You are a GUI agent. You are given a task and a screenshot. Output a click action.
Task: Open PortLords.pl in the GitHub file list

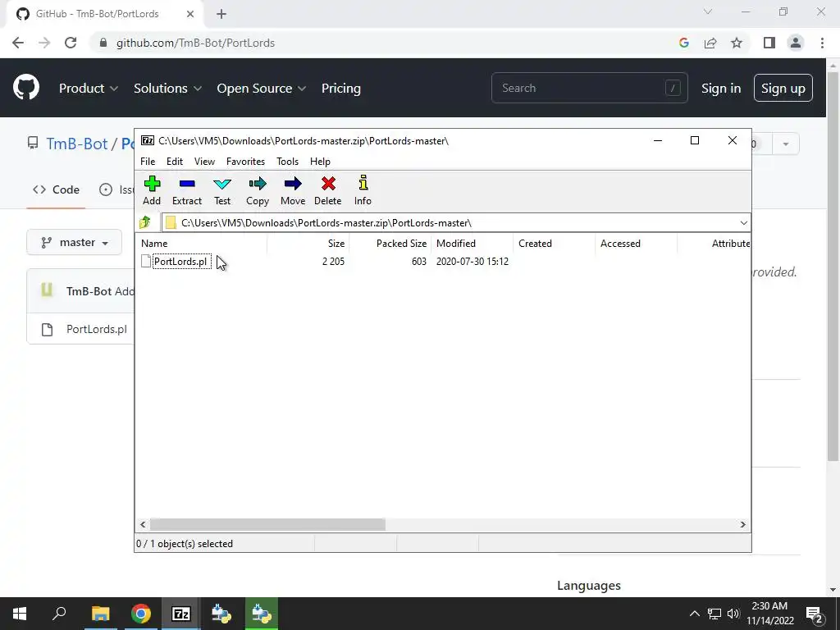point(97,329)
